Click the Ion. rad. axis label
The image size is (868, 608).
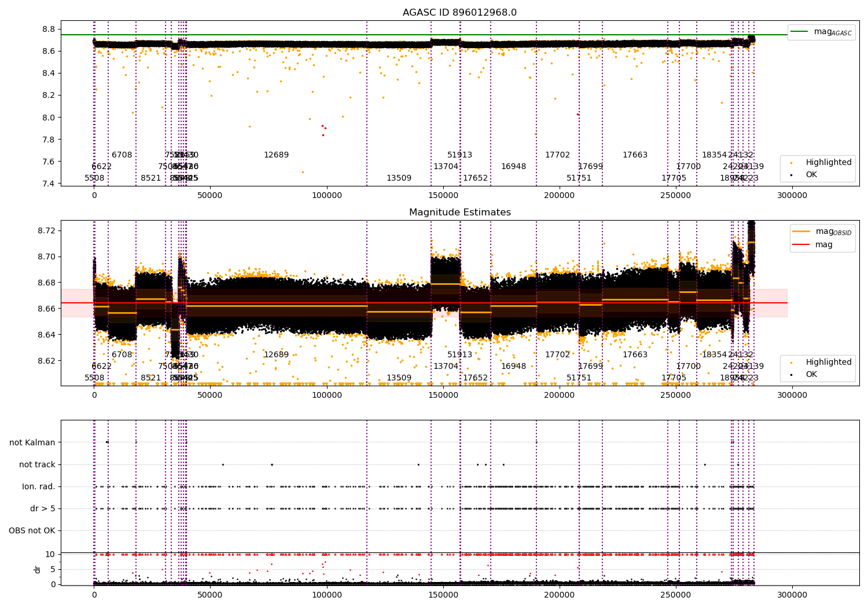pyautogui.click(x=39, y=486)
